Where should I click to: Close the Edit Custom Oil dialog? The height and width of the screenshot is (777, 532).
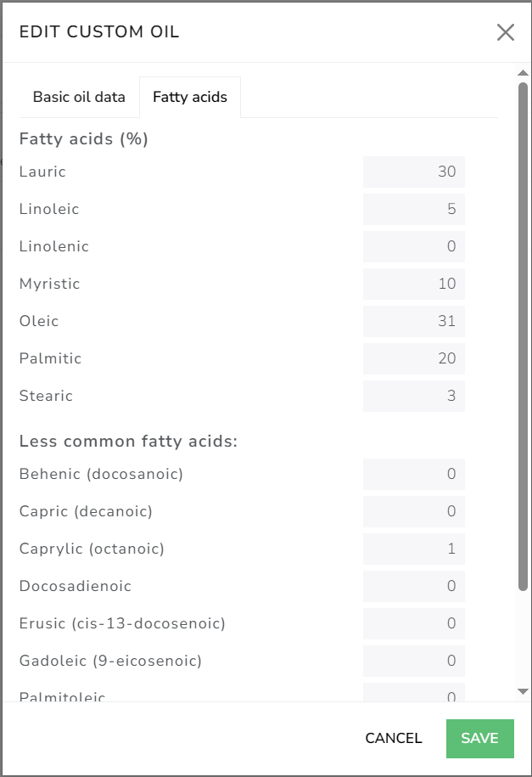(x=506, y=32)
